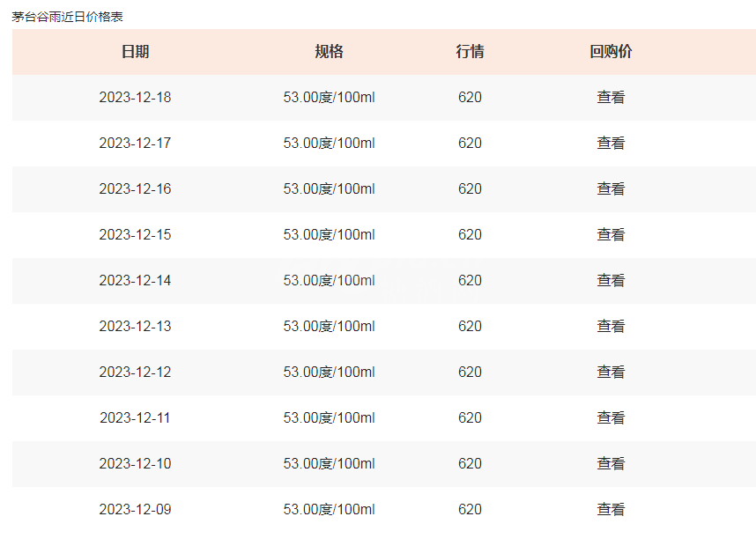
Task: Click the 规格 column header
Action: coord(329,52)
